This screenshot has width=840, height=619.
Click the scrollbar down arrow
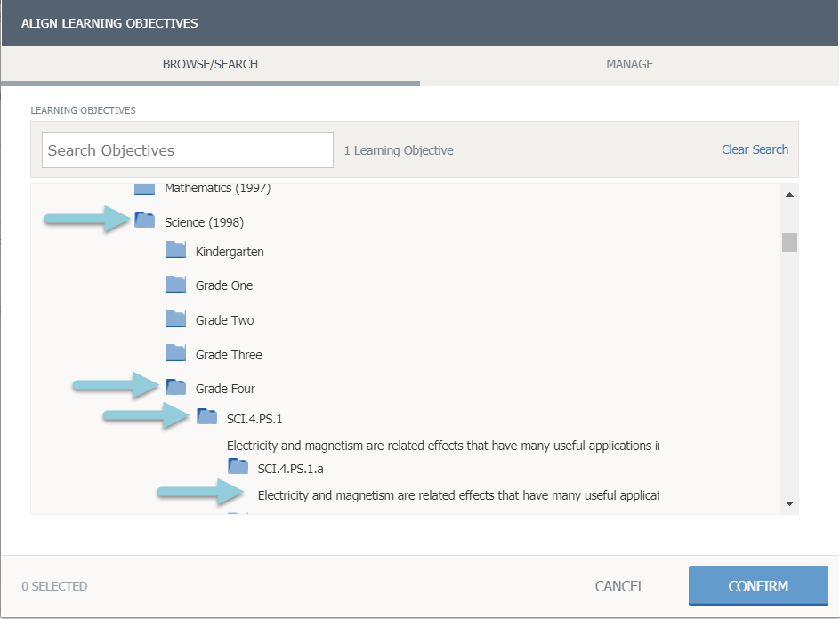tap(789, 504)
